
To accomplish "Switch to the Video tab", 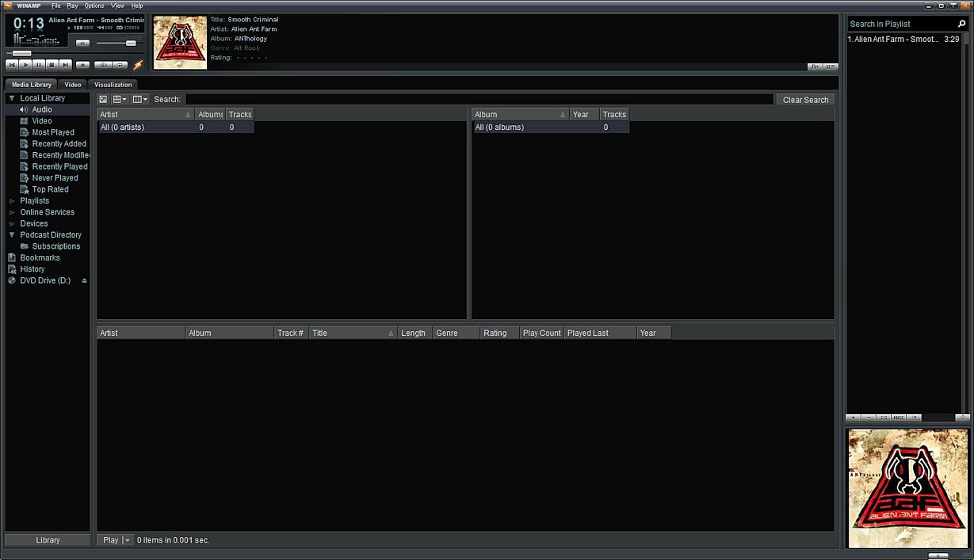I will (x=73, y=85).
